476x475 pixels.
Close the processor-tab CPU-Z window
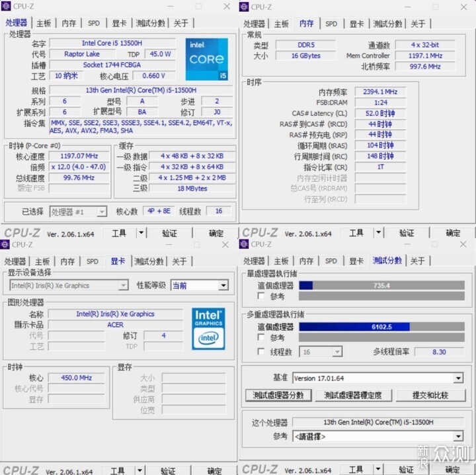coord(227,7)
